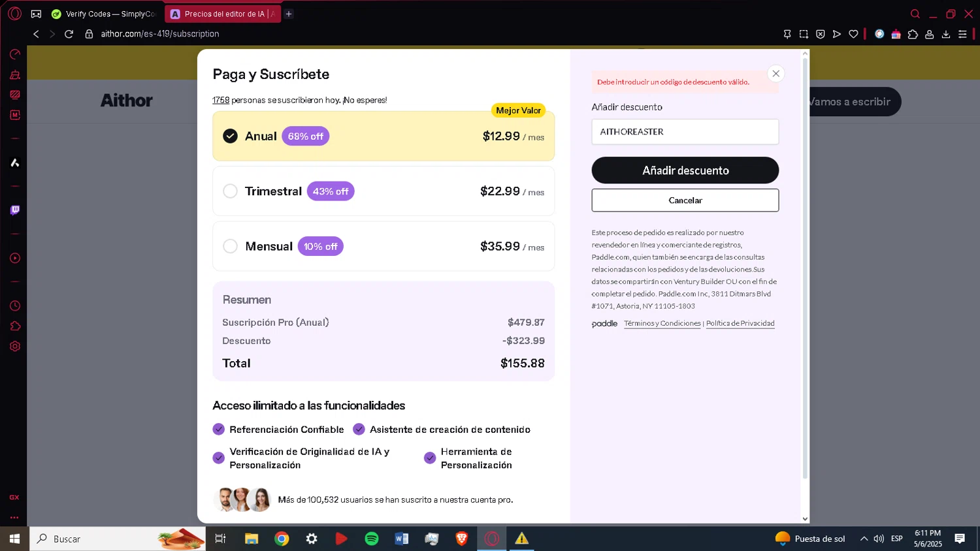Open the Windows Start menu
The height and width of the screenshot is (551, 980).
pos(14,539)
